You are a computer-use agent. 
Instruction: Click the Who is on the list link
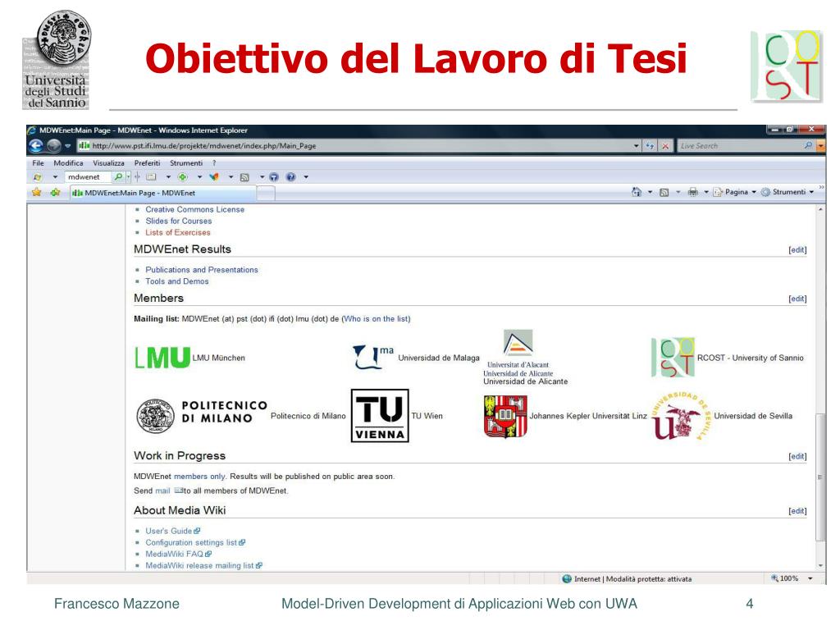(376, 319)
